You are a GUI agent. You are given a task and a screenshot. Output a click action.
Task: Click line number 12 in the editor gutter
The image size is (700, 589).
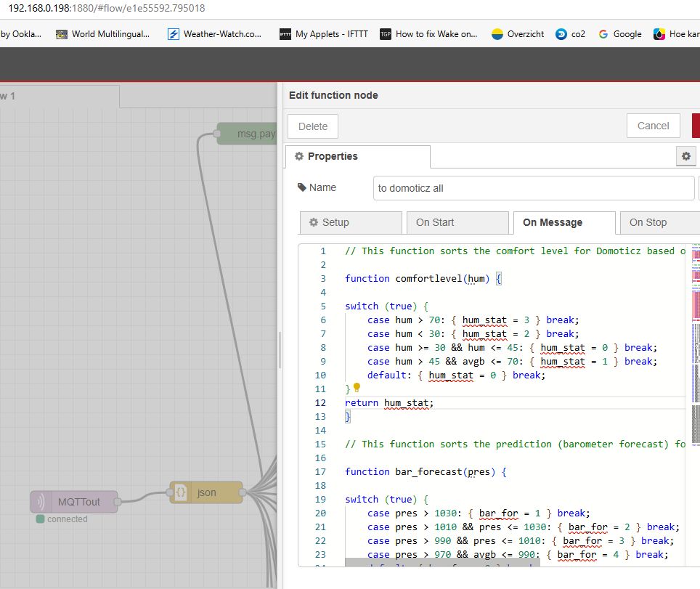pyautogui.click(x=320, y=403)
